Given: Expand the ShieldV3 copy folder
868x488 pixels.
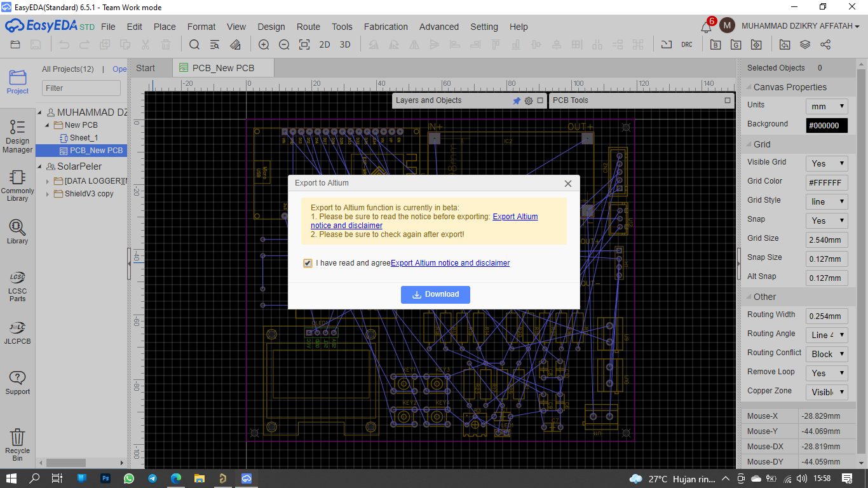Looking at the screenshot, I should point(48,194).
